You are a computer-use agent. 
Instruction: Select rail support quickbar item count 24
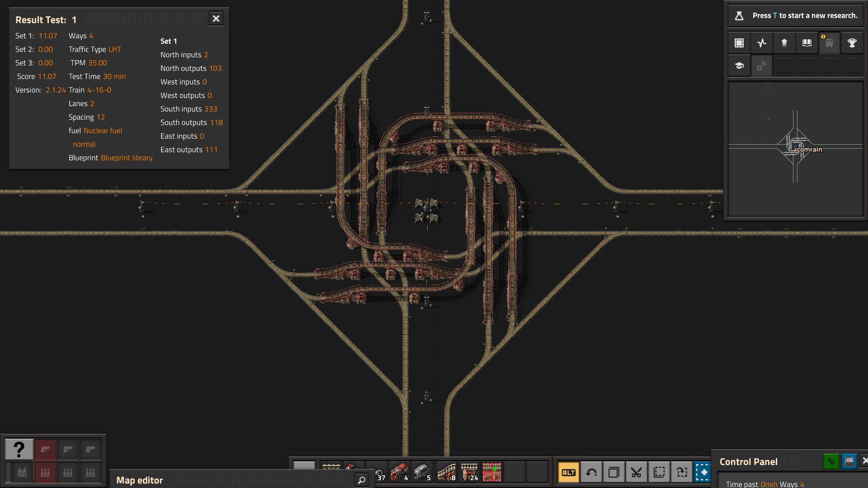(x=469, y=473)
